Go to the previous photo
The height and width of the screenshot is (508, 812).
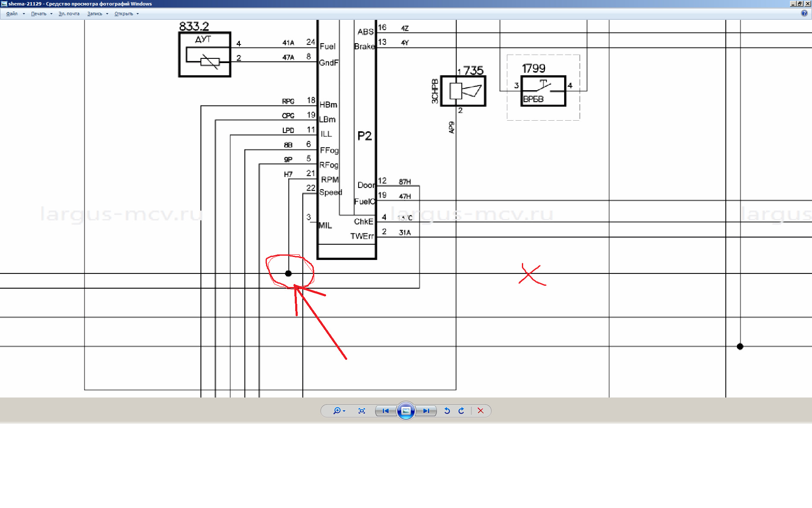pyautogui.click(x=385, y=411)
